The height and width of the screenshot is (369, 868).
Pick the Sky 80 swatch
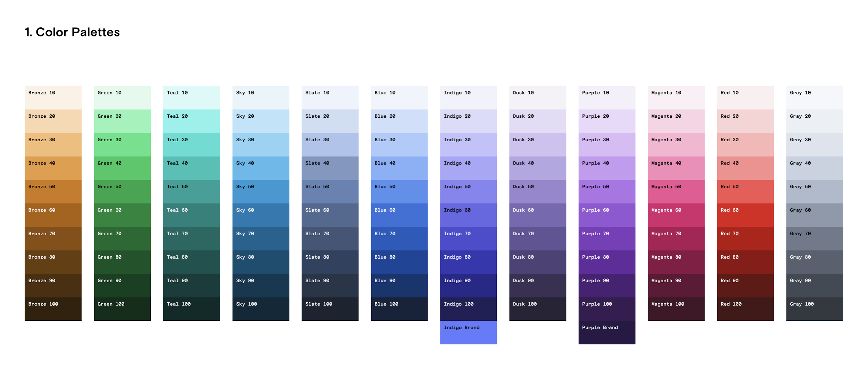[x=261, y=262]
